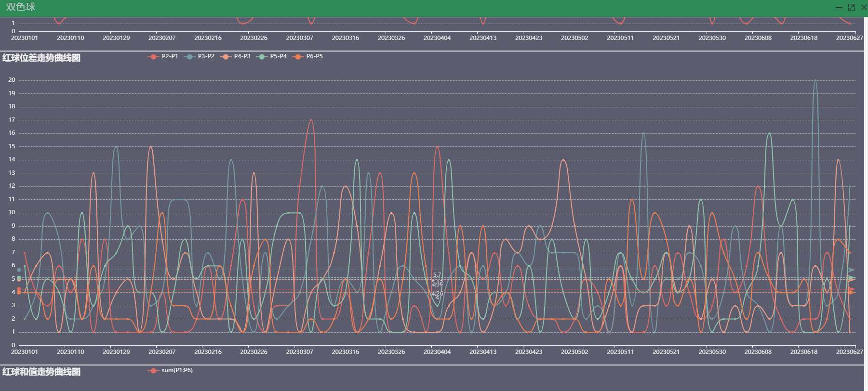Click date 20230404 under 位差 chart
This screenshot has height=391, width=868.
click(437, 352)
